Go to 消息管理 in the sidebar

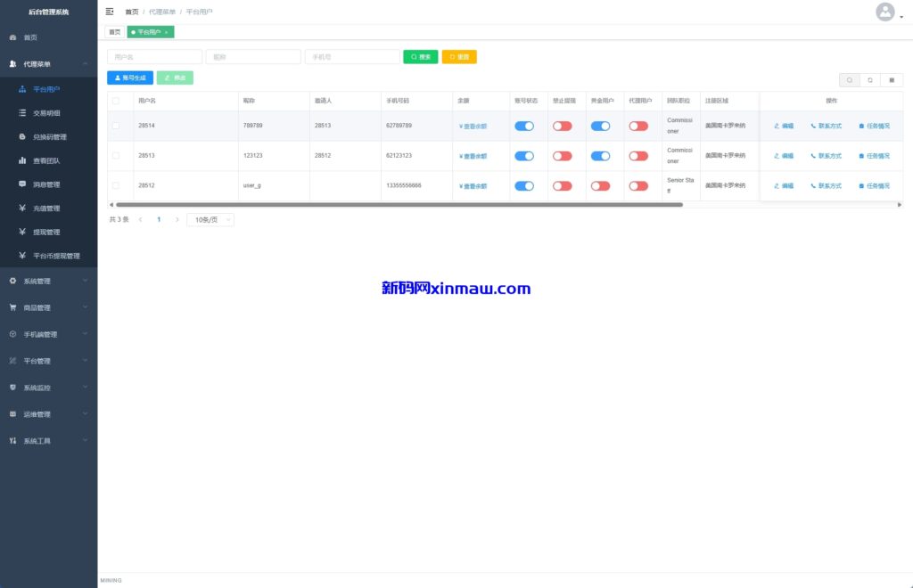(x=46, y=184)
